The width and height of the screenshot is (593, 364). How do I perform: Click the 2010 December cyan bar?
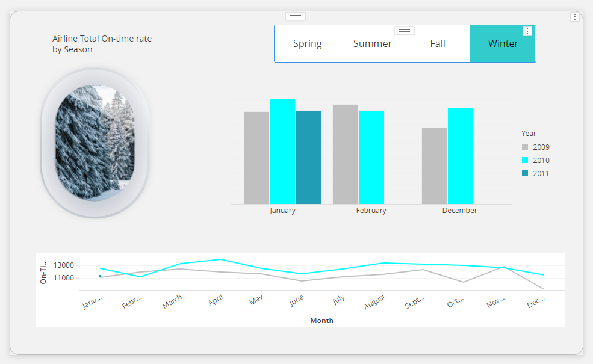pyautogui.click(x=460, y=156)
